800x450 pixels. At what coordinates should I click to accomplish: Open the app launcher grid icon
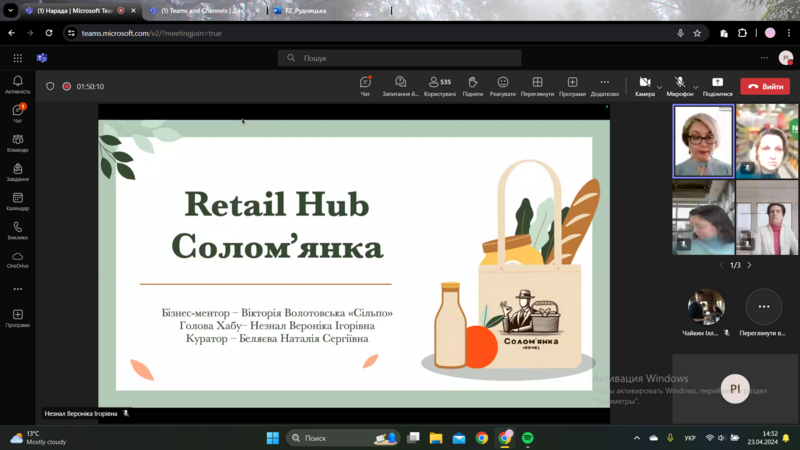(x=17, y=58)
